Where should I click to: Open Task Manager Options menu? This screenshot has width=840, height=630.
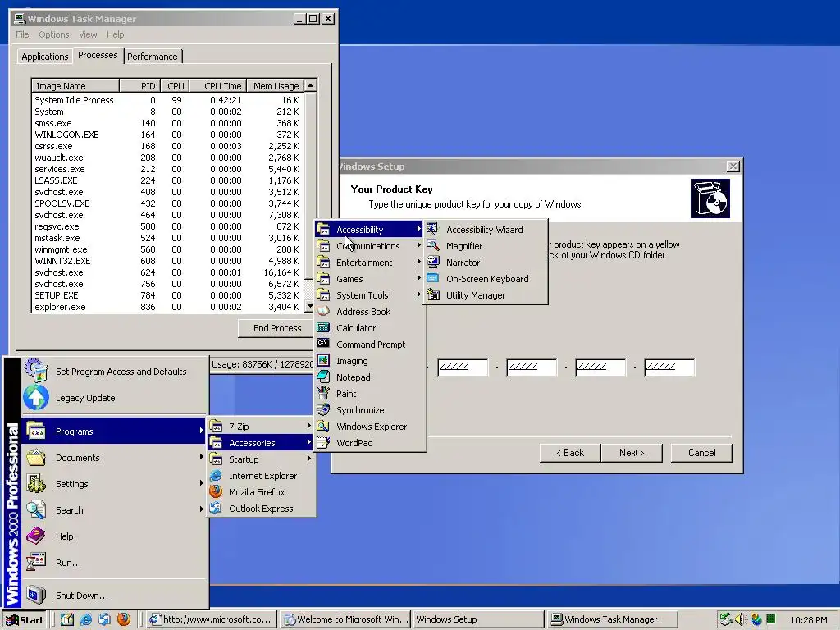(53, 34)
